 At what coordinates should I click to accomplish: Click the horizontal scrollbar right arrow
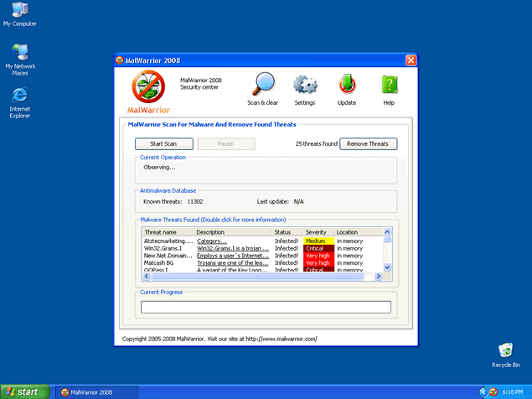coord(379,275)
